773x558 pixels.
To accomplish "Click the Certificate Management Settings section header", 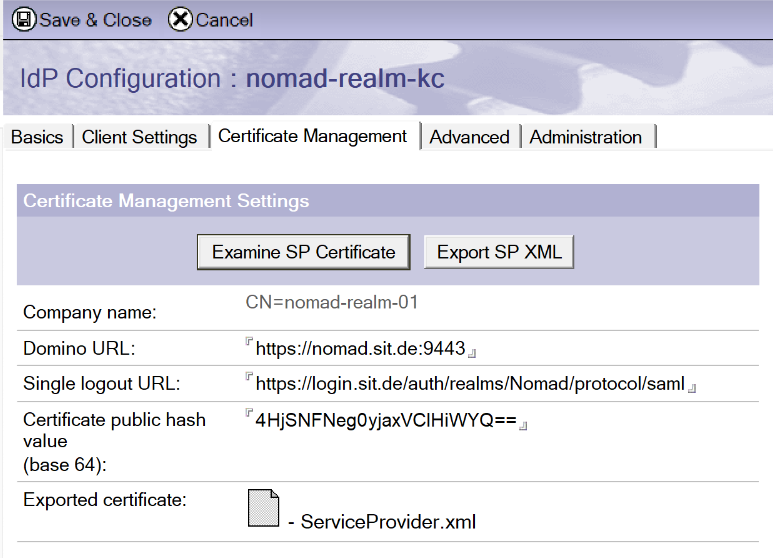I will (x=166, y=201).
